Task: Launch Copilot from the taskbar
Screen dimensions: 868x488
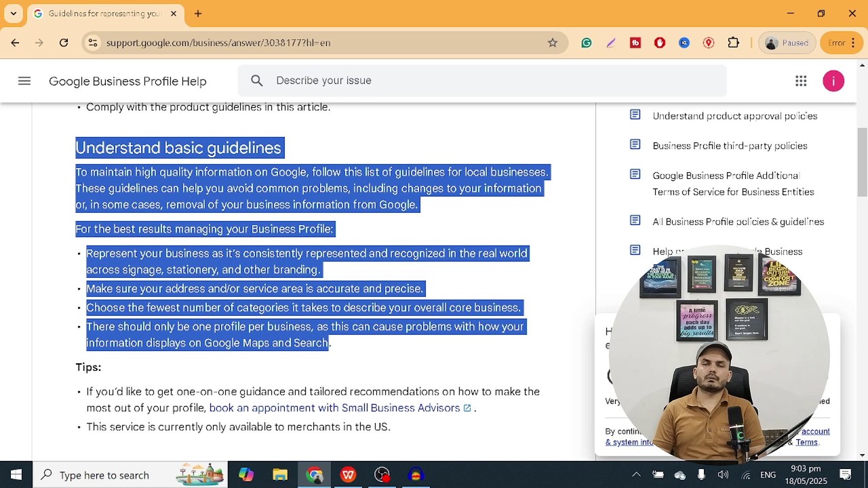Action: (245, 474)
